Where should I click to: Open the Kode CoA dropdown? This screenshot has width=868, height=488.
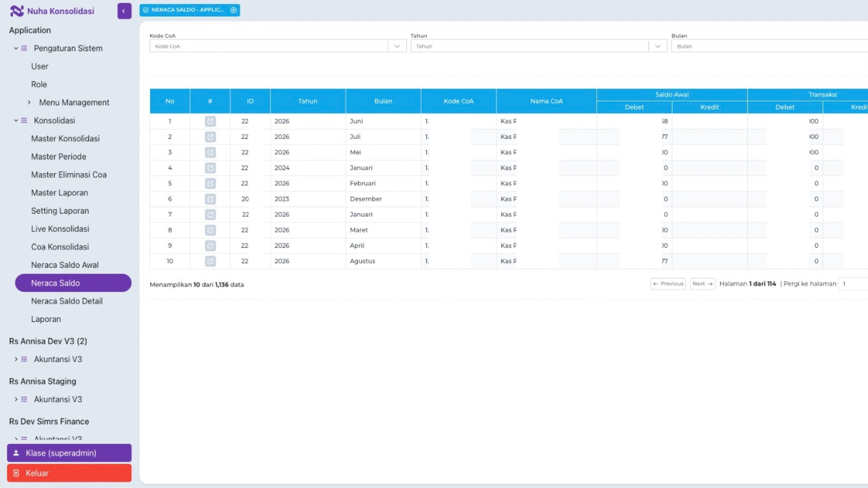397,47
